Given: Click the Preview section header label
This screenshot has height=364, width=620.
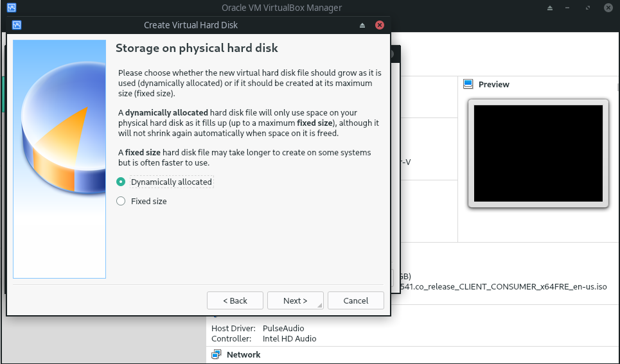Looking at the screenshot, I should [x=493, y=84].
